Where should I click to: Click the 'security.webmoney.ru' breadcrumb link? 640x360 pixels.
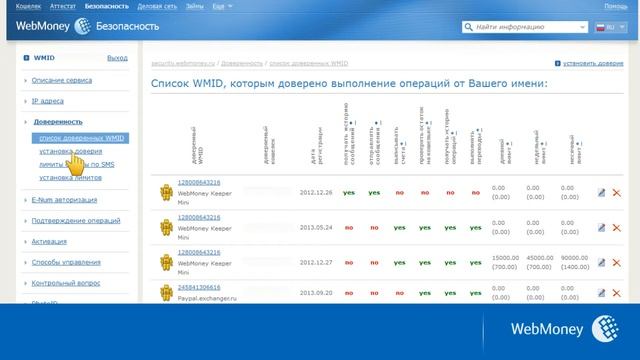pos(183,63)
